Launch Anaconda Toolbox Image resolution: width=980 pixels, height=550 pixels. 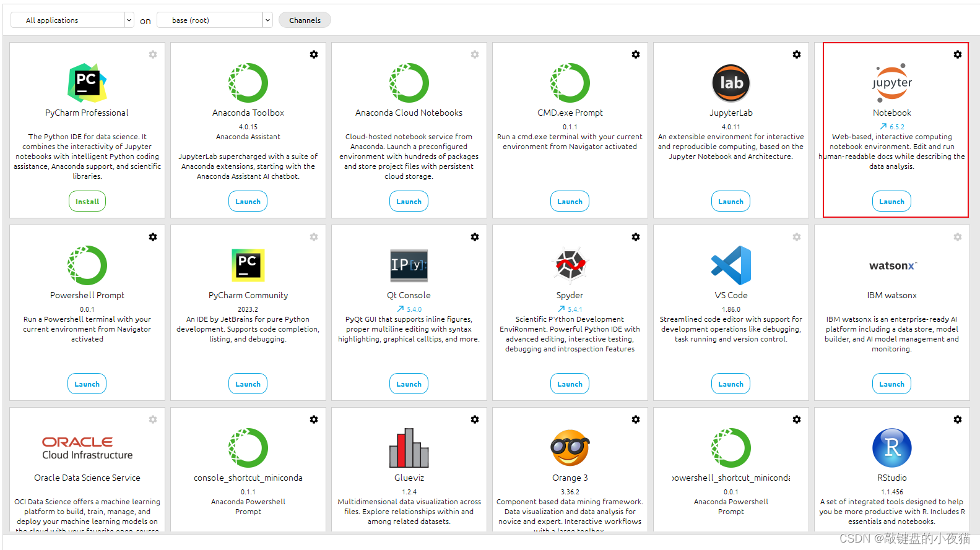(248, 202)
